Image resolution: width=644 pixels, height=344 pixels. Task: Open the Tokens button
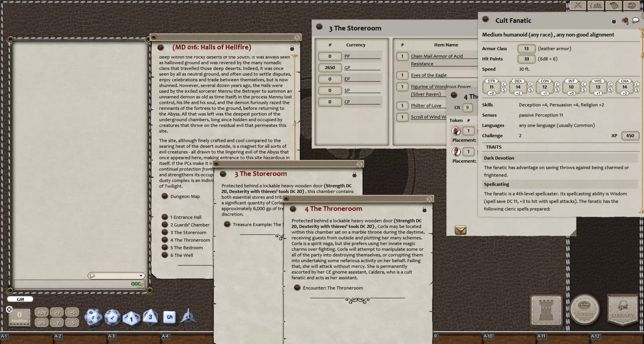pyautogui.click(x=585, y=309)
